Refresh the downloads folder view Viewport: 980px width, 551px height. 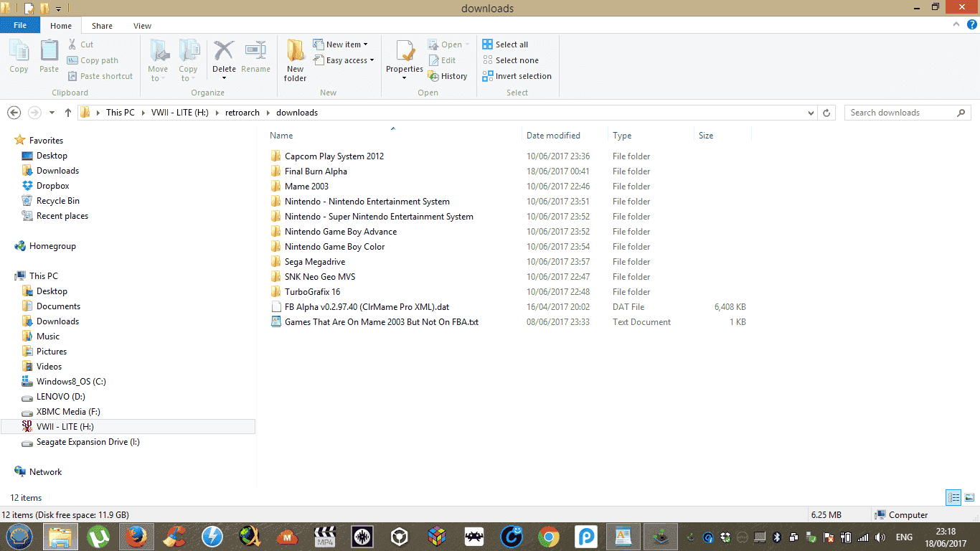826,113
